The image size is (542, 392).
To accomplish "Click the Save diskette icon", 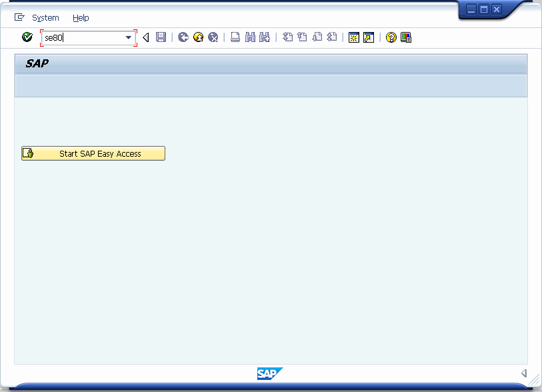I will click(161, 37).
